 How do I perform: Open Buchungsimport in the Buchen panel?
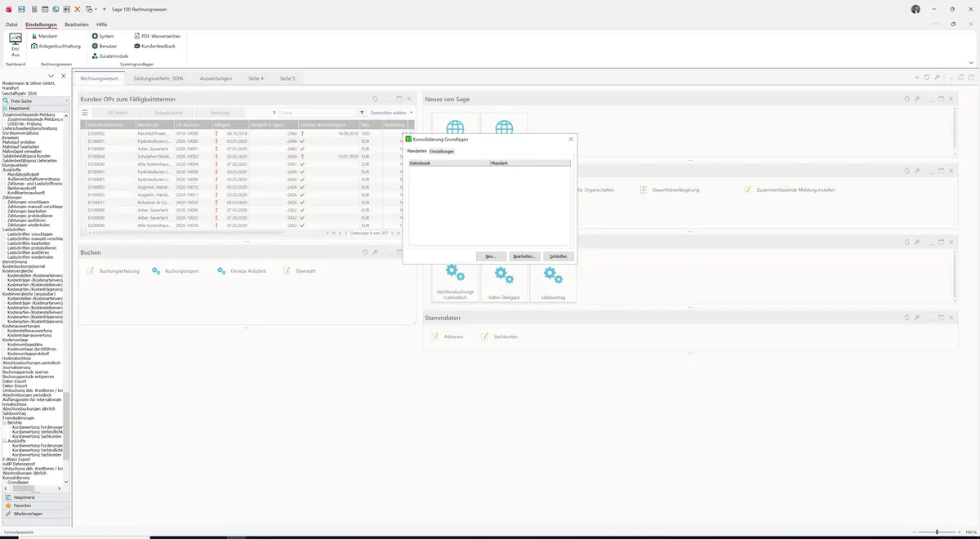(176, 270)
